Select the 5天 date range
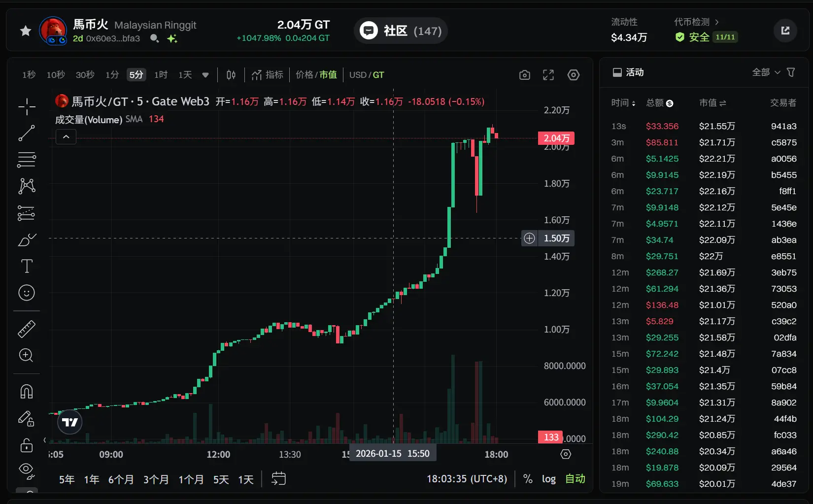 click(x=221, y=479)
